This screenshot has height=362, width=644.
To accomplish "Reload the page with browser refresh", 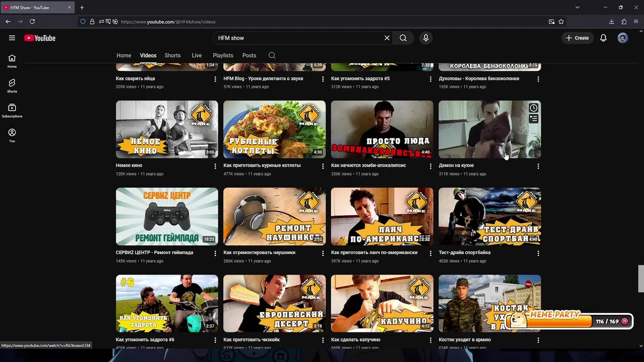I will point(32,22).
